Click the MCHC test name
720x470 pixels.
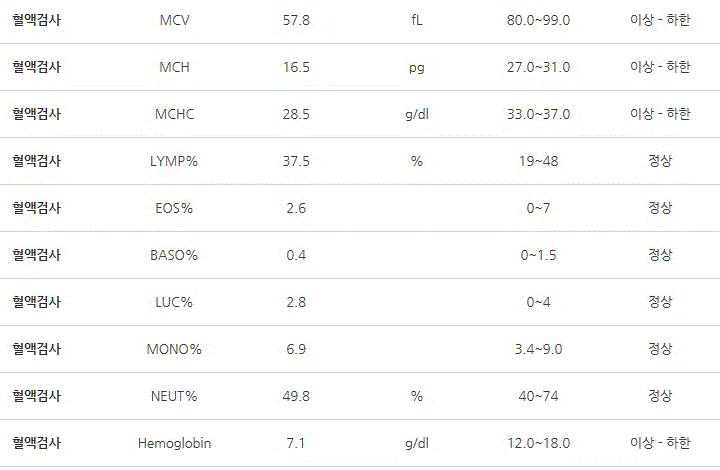[174, 114]
